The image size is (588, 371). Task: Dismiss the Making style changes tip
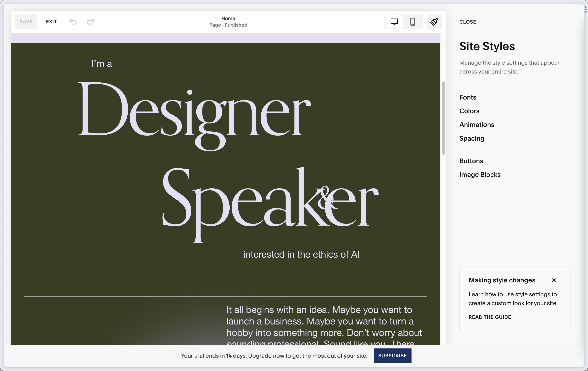click(554, 280)
